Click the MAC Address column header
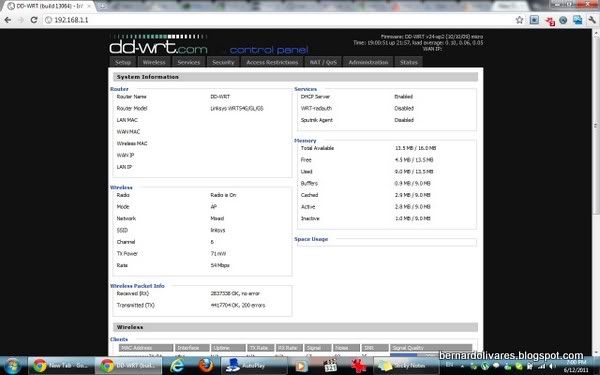 (146, 347)
